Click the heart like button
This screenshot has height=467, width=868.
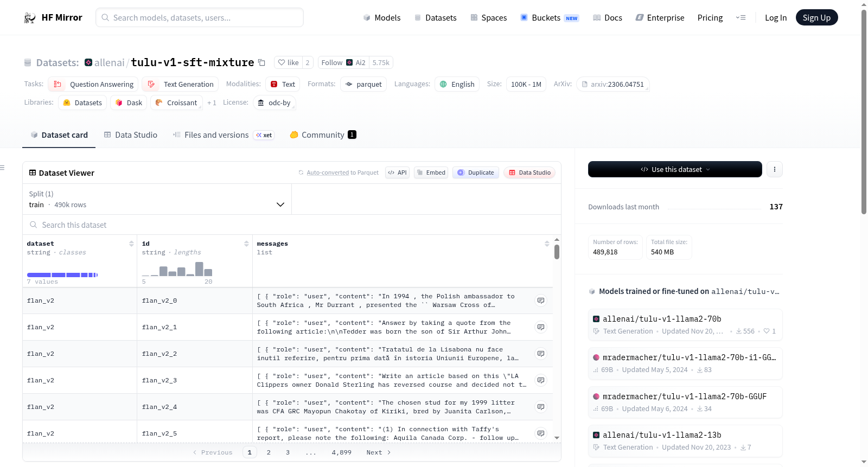point(288,62)
